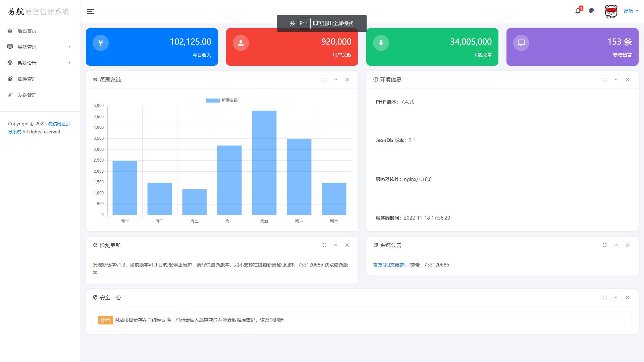Image resolution: width=644 pixels, height=362 pixels.
Task: Open the theme palette icon
Action: tap(591, 11)
